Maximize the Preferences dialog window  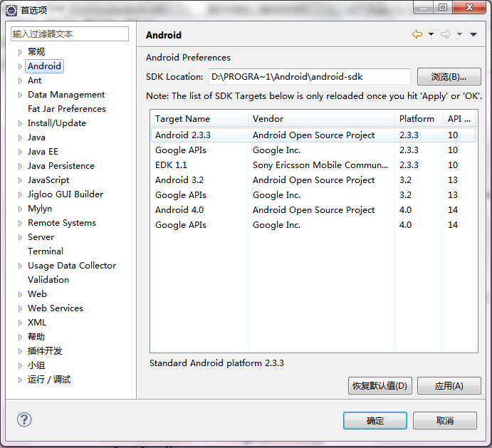443,8
